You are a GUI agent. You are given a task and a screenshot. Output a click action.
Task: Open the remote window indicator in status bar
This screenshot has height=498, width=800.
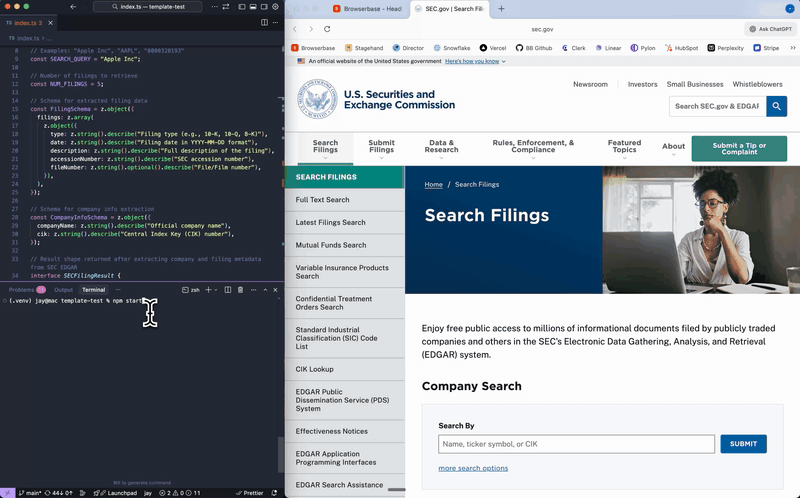point(7,493)
